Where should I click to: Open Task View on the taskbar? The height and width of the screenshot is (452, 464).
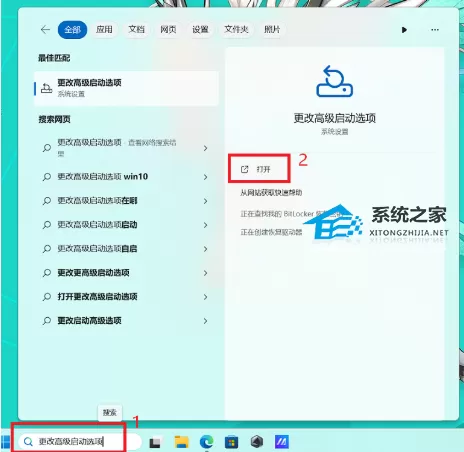click(155, 442)
